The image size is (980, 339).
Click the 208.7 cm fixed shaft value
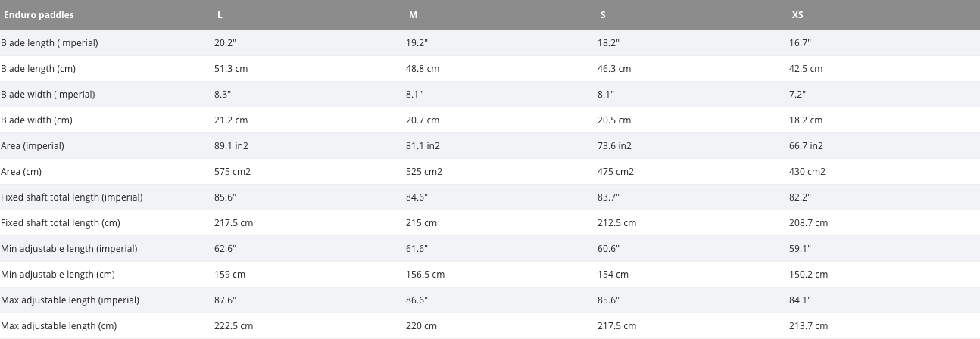tap(808, 223)
